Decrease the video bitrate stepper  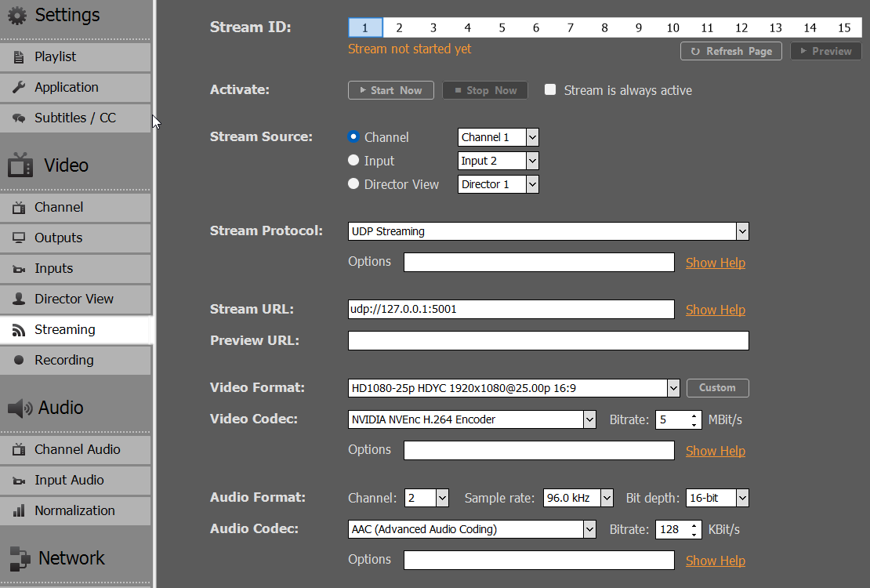[694, 425]
